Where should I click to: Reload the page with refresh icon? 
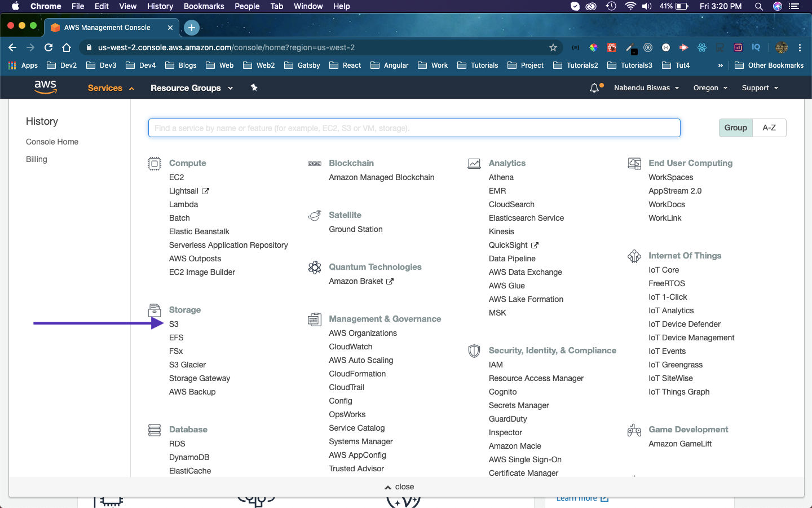tap(48, 47)
